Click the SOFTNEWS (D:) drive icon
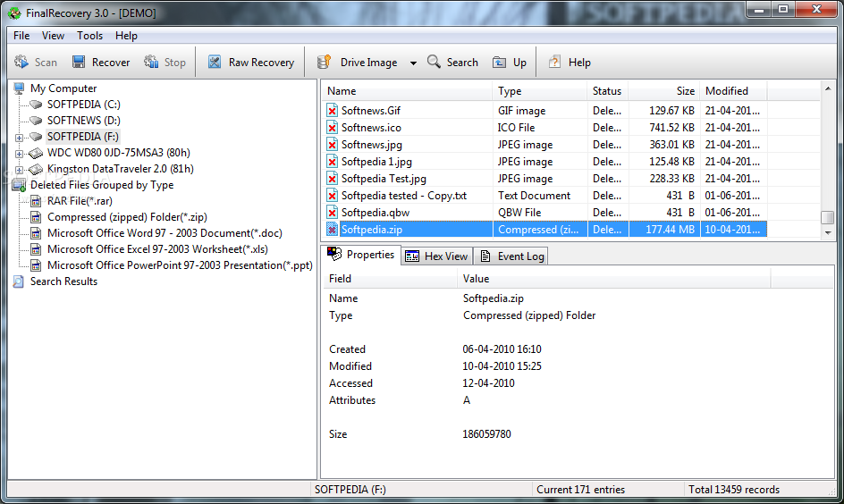Image resolution: width=844 pixels, height=504 pixels. coord(36,121)
